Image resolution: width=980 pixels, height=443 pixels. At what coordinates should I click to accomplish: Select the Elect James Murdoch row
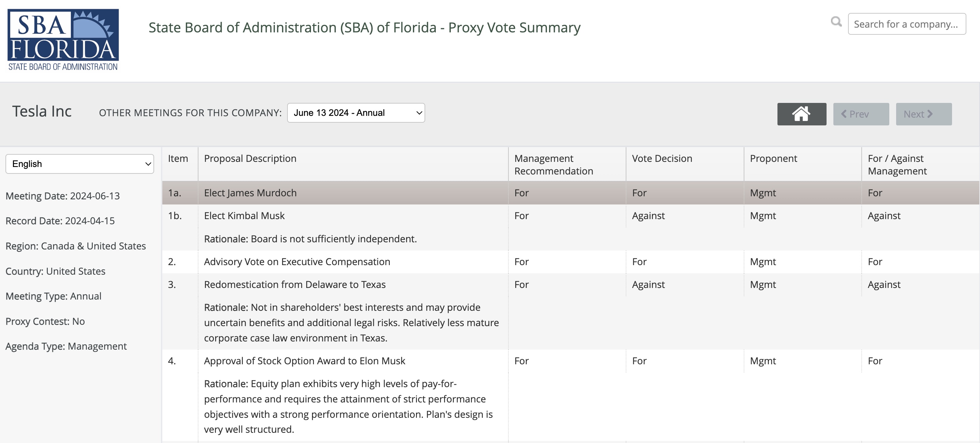pyautogui.click(x=571, y=193)
